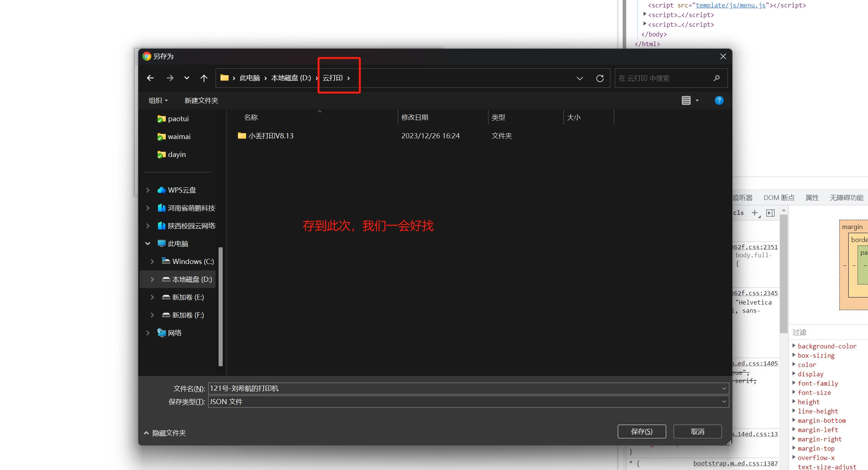Image resolution: width=868 pixels, height=470 pixels.
Task: Collapse the 此电脑 tree node
Action: point(148,244)
